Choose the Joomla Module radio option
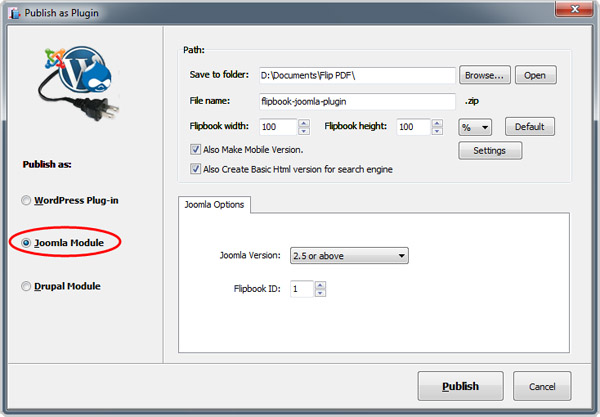The height and width of the screenshot is (417, 600). click(26, 243)
